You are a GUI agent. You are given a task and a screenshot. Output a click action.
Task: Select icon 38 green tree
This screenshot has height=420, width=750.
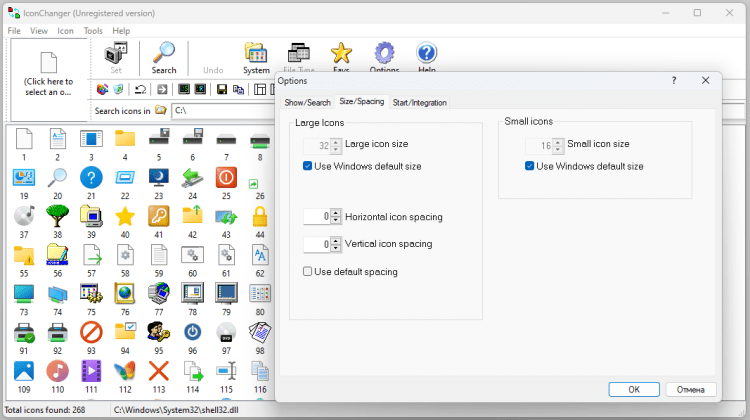(57, 216)
